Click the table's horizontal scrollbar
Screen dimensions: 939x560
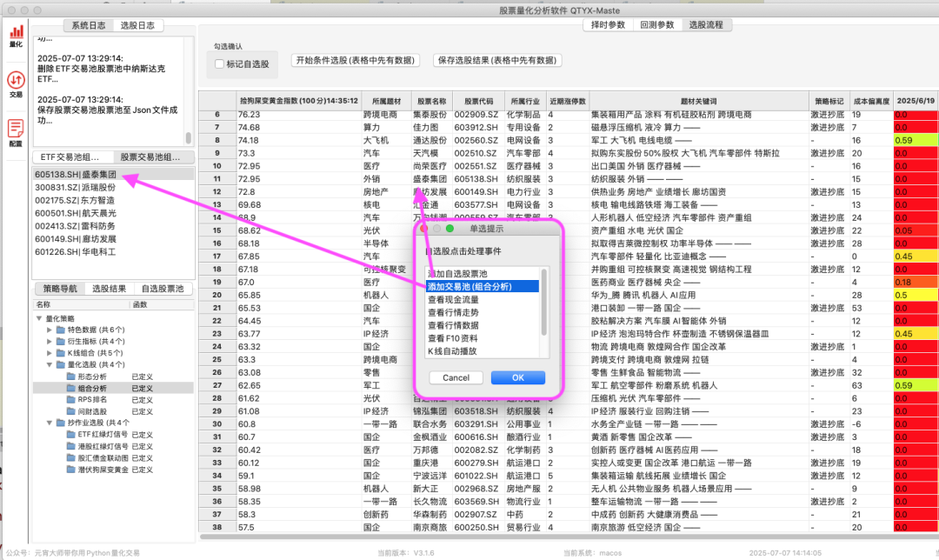(568, 537)
